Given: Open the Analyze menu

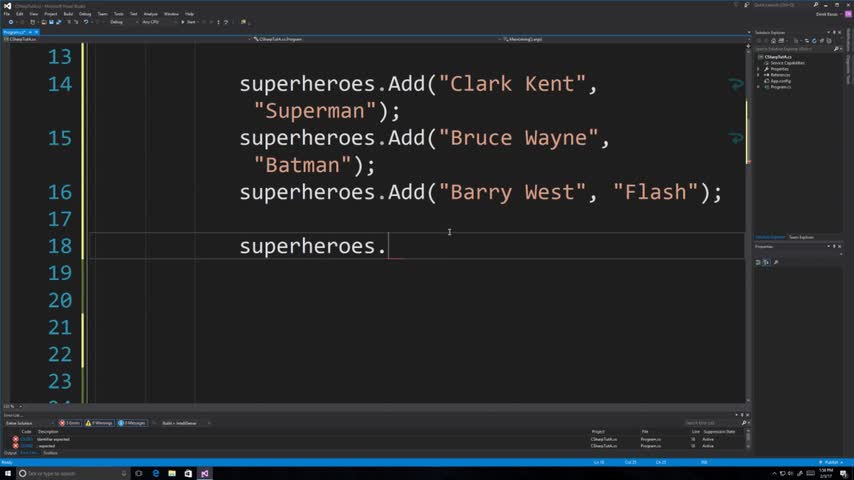Looking at the screenshot, I should pyautogui.click(x=150, y=14).
